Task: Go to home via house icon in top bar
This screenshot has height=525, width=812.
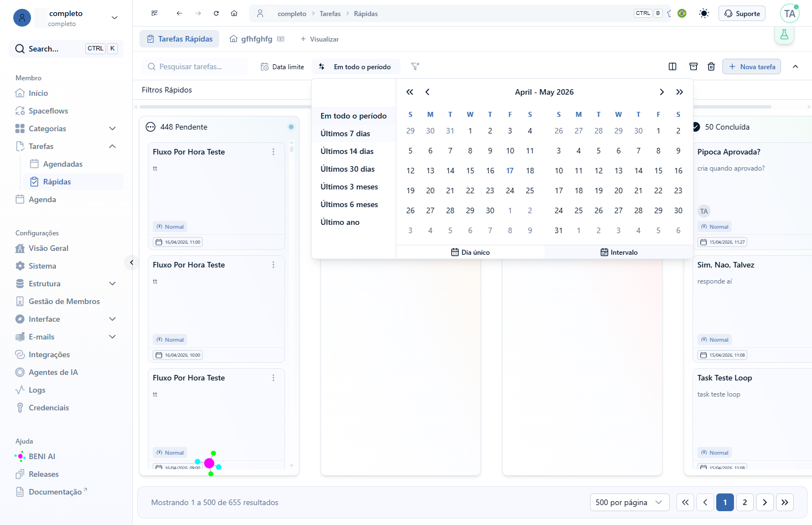Action: tap(234, 13)
